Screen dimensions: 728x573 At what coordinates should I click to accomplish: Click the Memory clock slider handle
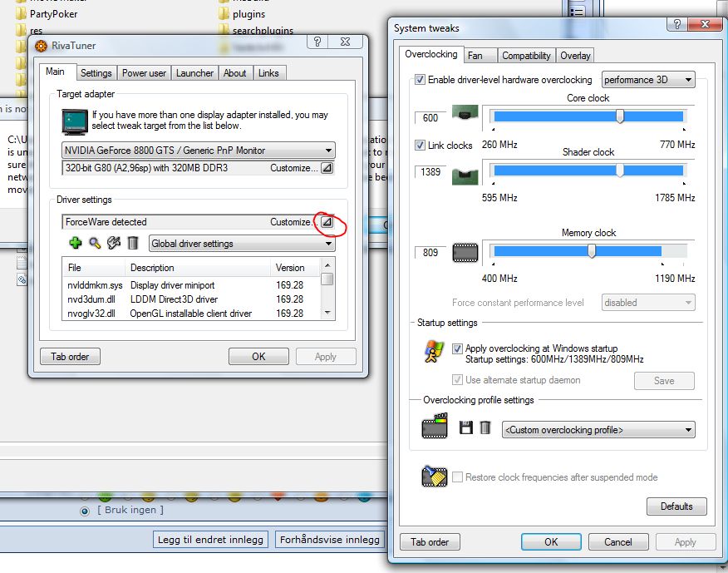[592, 251]
